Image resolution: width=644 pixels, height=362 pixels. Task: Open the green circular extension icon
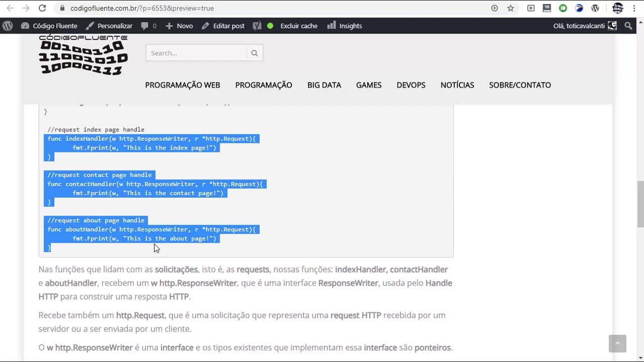pos(563,8)
